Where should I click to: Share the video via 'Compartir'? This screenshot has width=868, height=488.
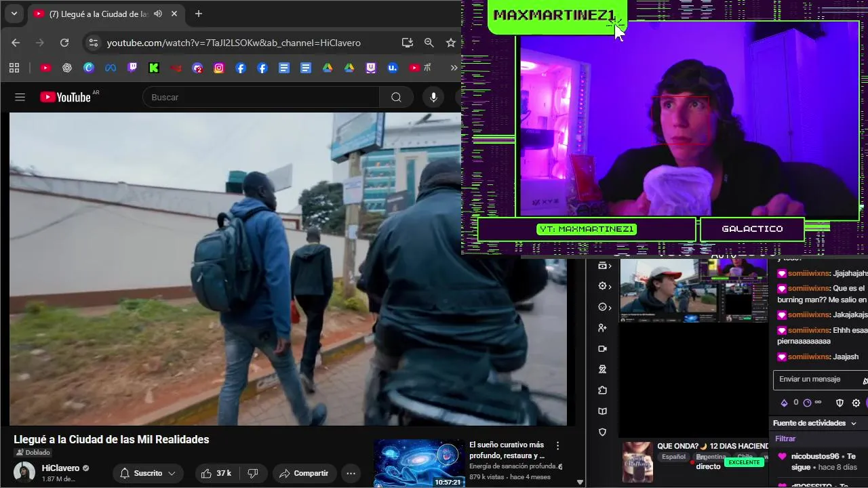coord(304,473)
